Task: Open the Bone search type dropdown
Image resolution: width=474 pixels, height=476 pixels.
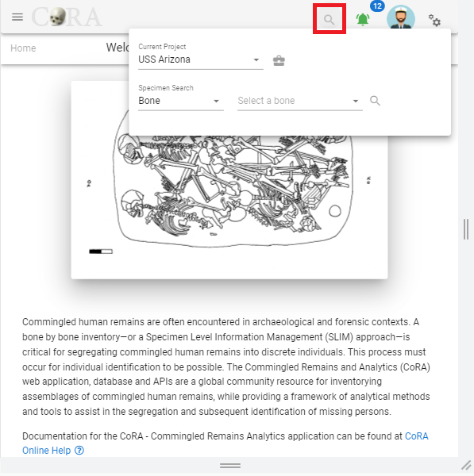Action: 181,101
